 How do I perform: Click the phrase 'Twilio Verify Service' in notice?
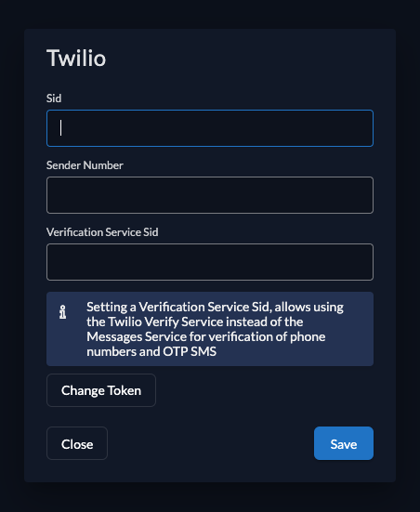tap(161, 322)
